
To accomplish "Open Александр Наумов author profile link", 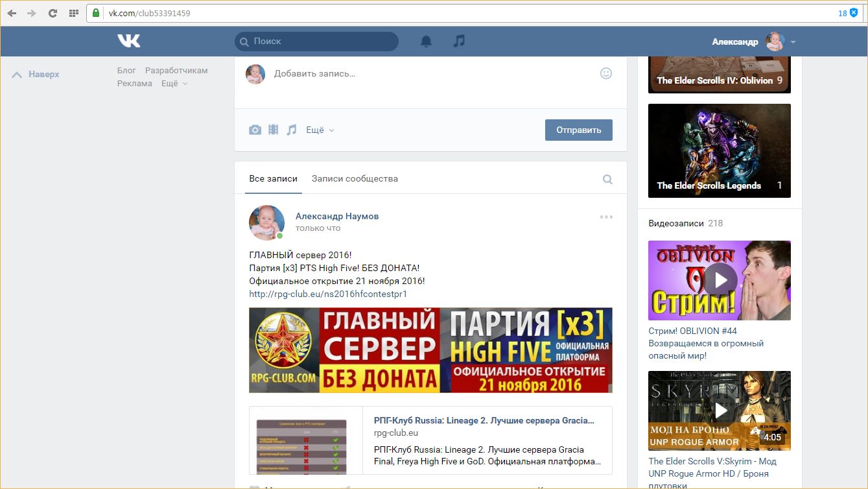I will 337,216.
